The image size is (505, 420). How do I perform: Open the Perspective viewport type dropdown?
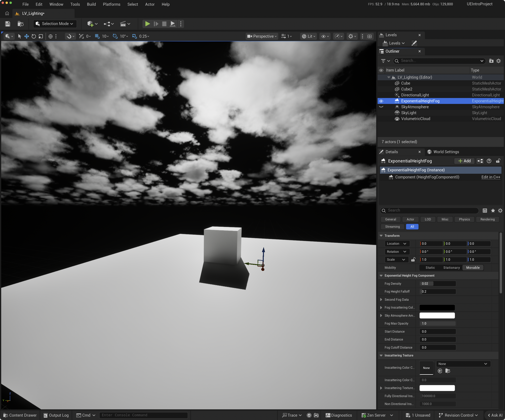coord(262,36)
